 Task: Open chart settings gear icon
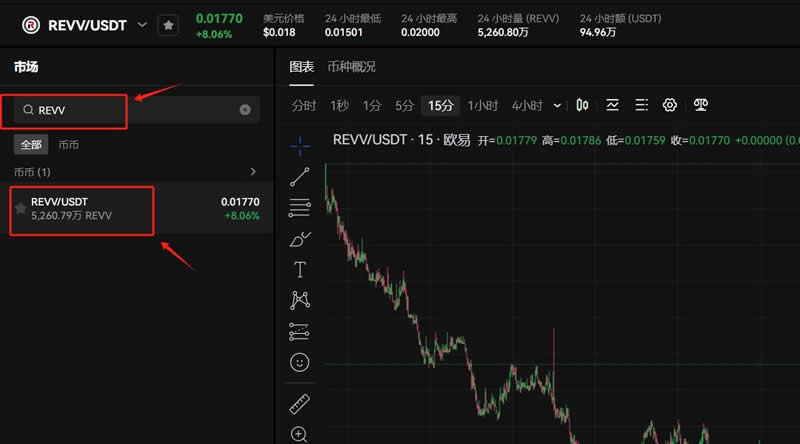tap(670, 105)
